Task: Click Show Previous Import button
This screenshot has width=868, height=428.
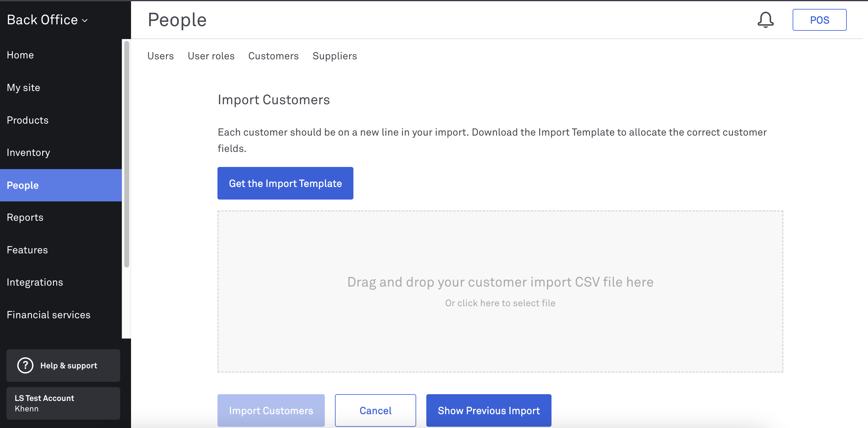Action: tap(488, 410)
